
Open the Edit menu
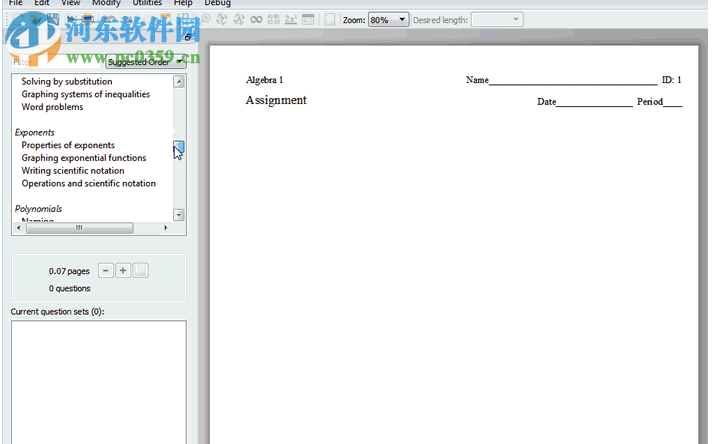pyautogui.click(x=42, y=3)
